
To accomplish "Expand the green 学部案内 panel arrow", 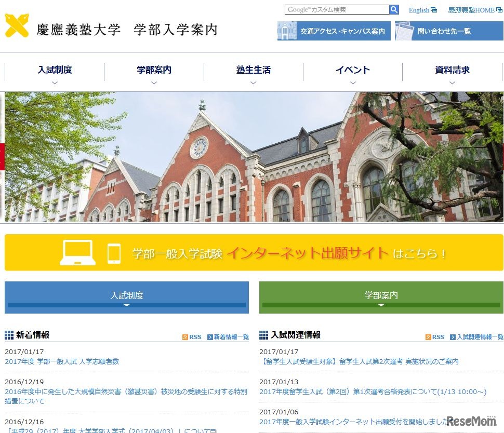I will [x=381, y=305].
